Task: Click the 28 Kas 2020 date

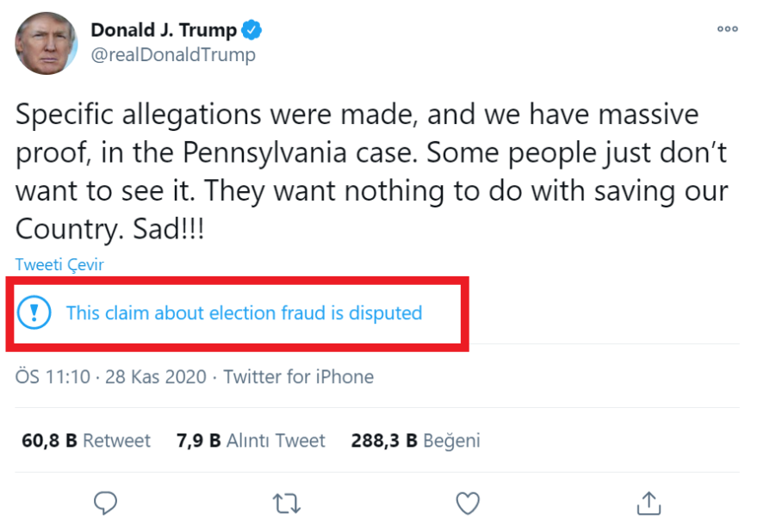Action: (x=156, y=377)
